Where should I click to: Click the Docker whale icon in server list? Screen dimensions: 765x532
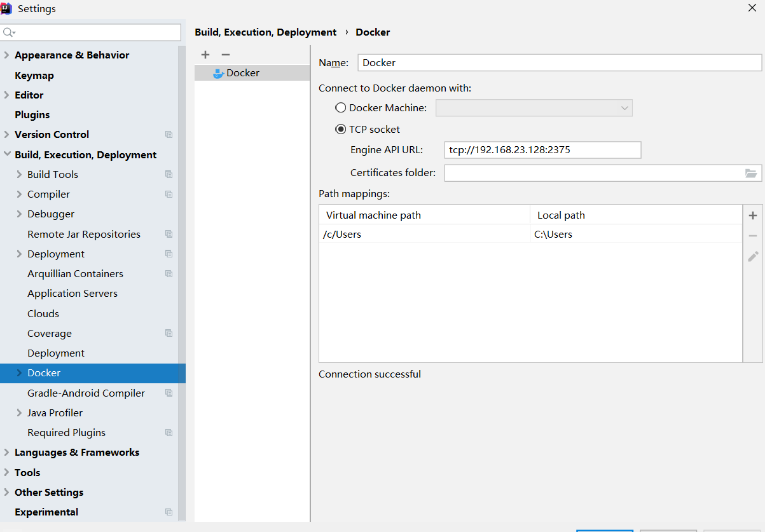click(x=218, y=73)
